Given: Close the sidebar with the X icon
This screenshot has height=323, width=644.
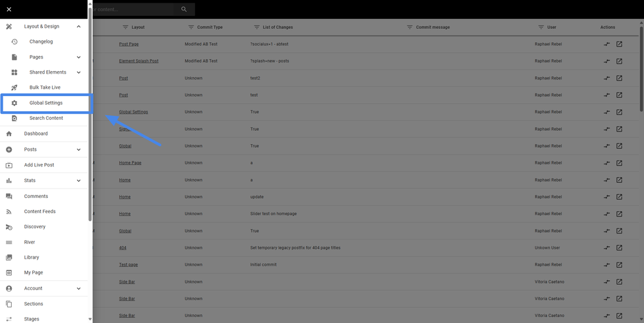Looking at the screenshot, I should [9, 9].
